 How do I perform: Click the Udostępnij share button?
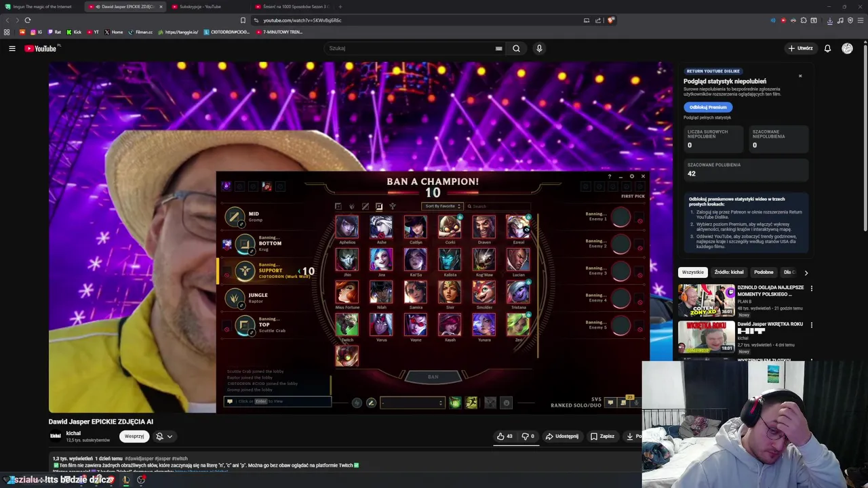click(562, 436)
